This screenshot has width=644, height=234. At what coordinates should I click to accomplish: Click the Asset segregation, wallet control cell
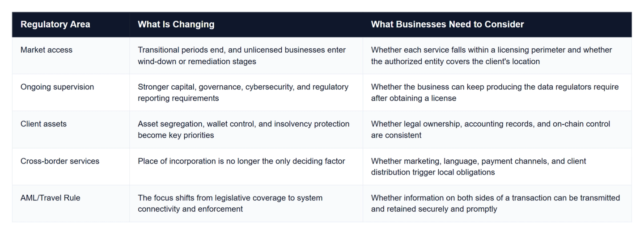point(246,130)
